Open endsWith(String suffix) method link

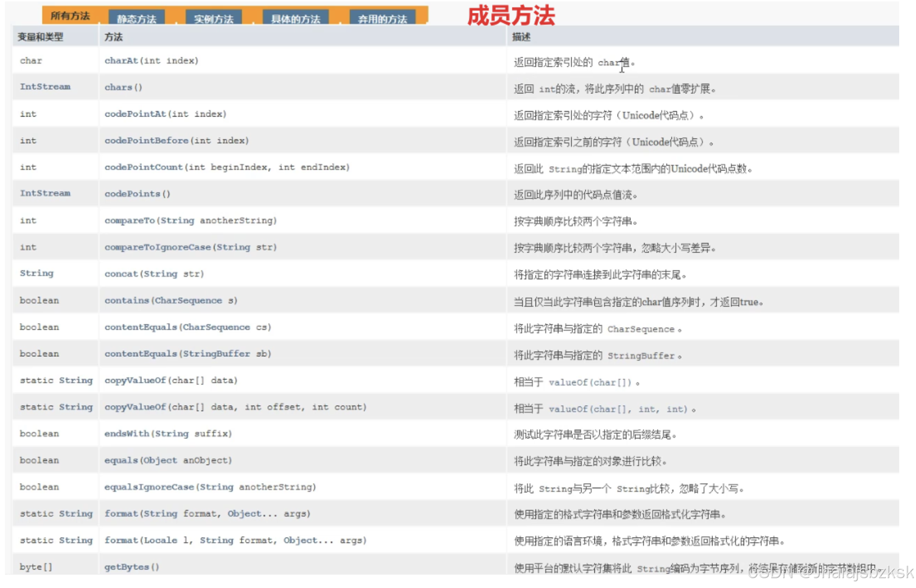(x=168, y=434)
